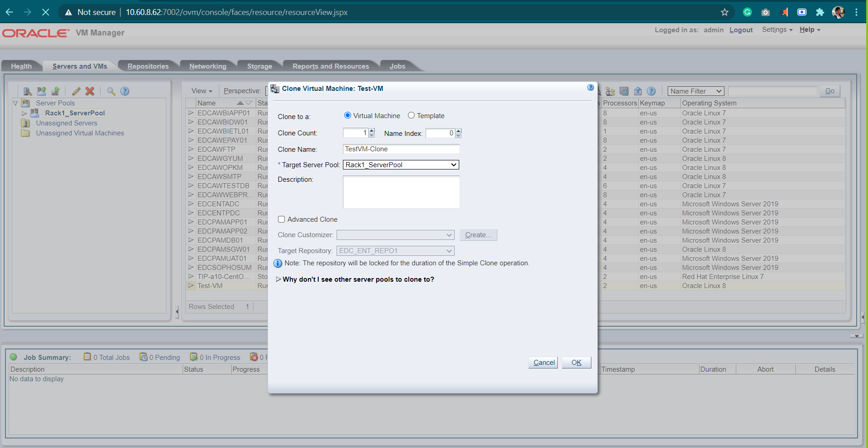Enable the Advanced Clone checkbox
Screen dimensions: 868x448
[282, 219]
